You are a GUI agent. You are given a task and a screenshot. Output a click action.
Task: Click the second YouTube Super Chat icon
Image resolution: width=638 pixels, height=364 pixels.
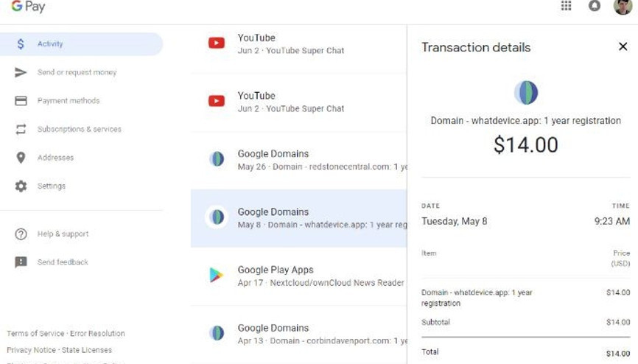[217, 101]
